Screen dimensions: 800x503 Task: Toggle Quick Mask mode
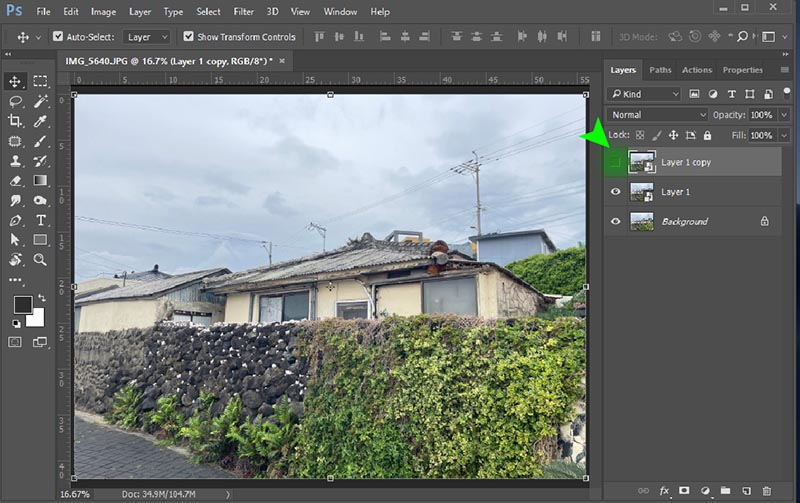[15, 342]
